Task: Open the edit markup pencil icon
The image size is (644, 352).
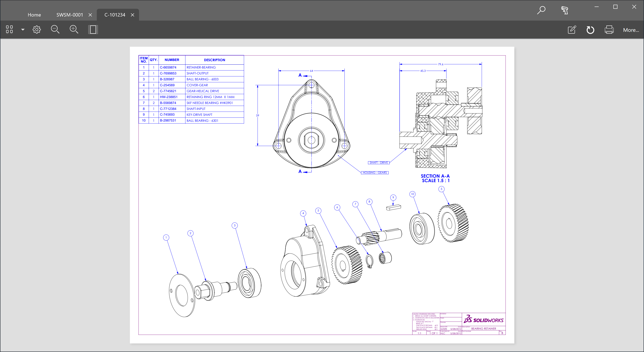Action: [x=572, y=30]
